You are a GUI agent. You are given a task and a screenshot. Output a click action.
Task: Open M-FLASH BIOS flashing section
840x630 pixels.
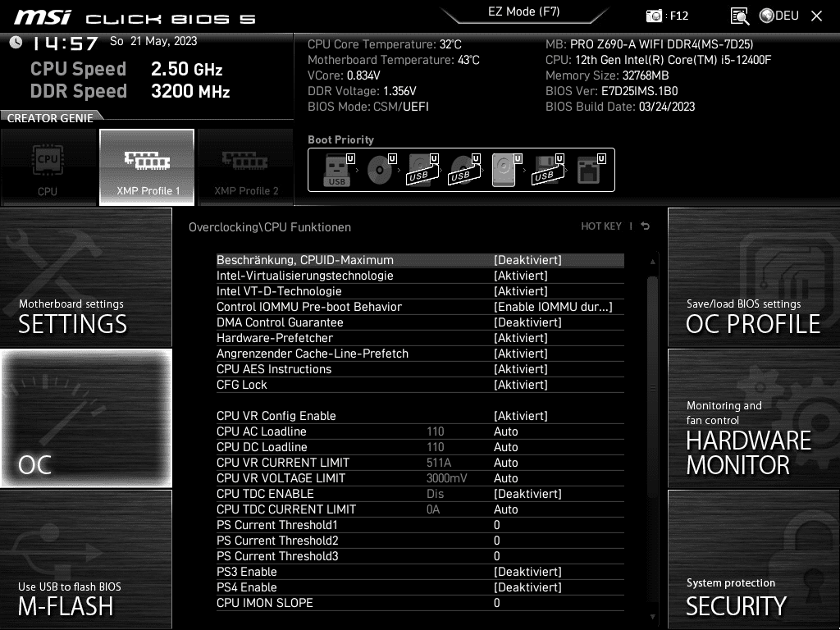click(x=85, y=559)
